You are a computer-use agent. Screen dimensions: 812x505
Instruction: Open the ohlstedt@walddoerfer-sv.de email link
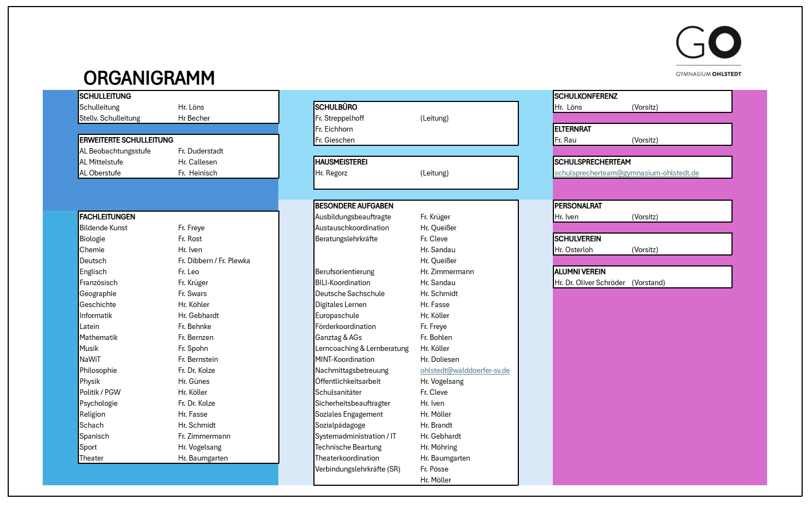click(465, 371)
